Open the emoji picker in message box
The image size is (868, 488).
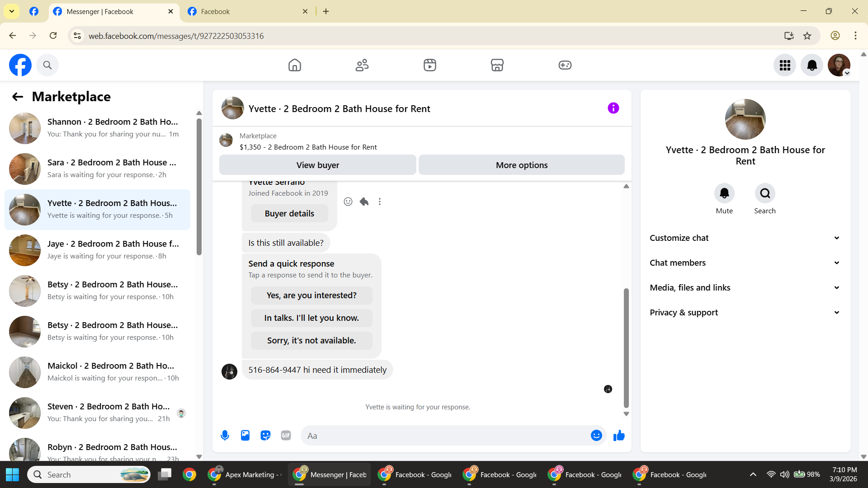[x=596, y=436]
